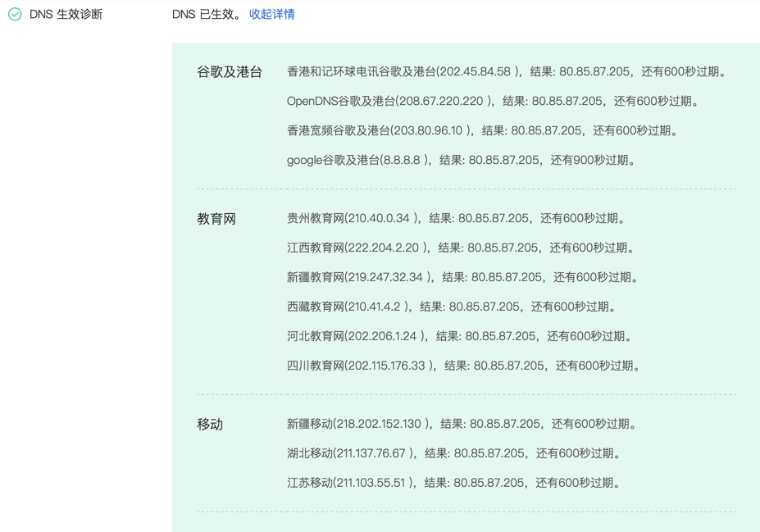Select the 贵州教育网 210.40.0.34 row
The height and width of the screenshot is (532, 760).
click(457, 219)
